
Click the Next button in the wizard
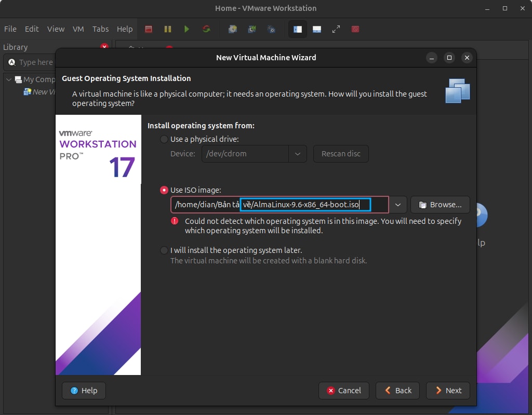[448, 391]
